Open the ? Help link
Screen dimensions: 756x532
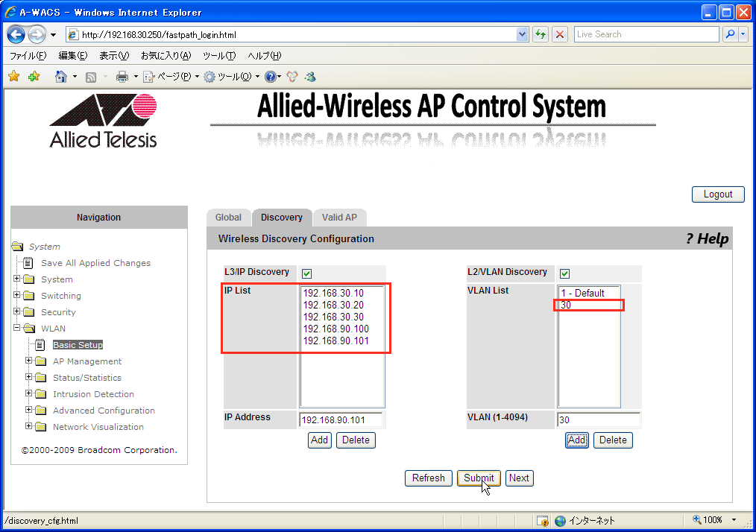click(x=707, y=238)
